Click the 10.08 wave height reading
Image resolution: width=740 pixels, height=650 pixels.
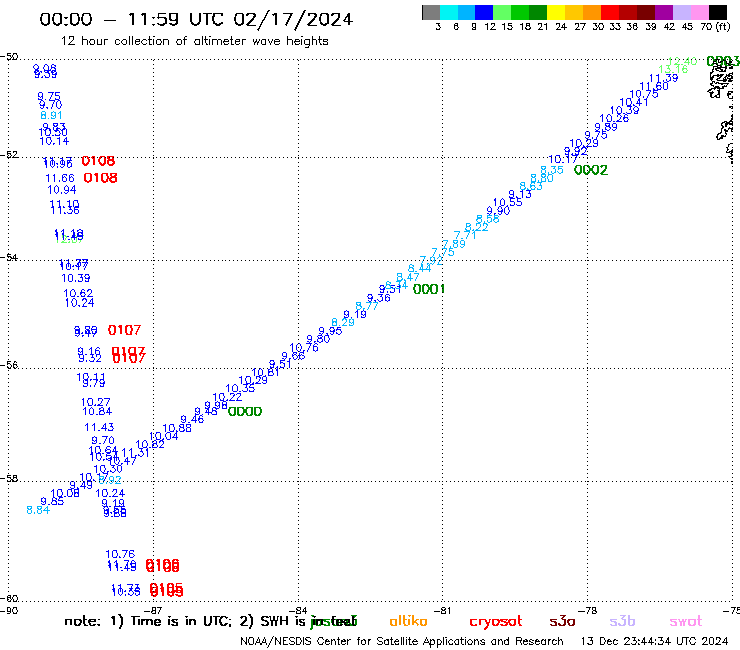[x=65, y=493]
